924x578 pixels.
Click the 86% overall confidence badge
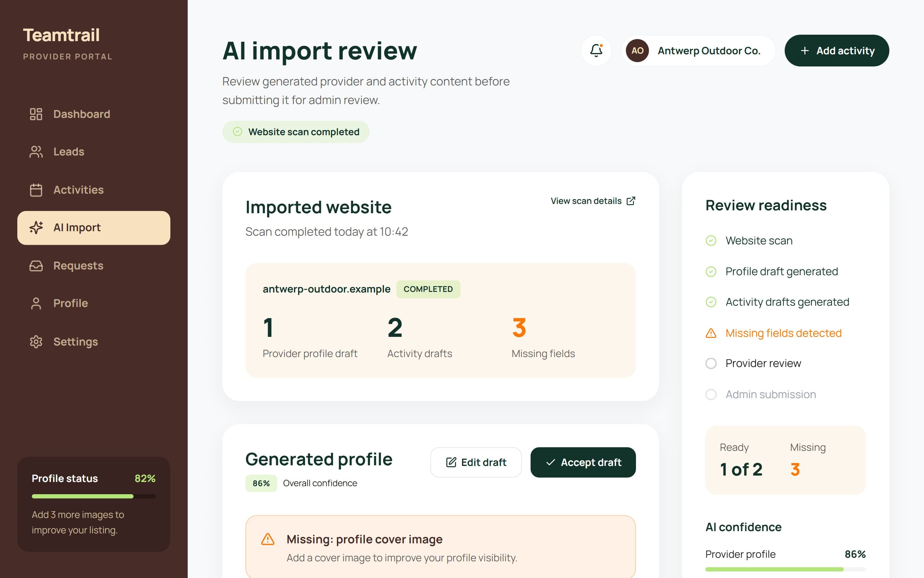(x=261, y=483)
